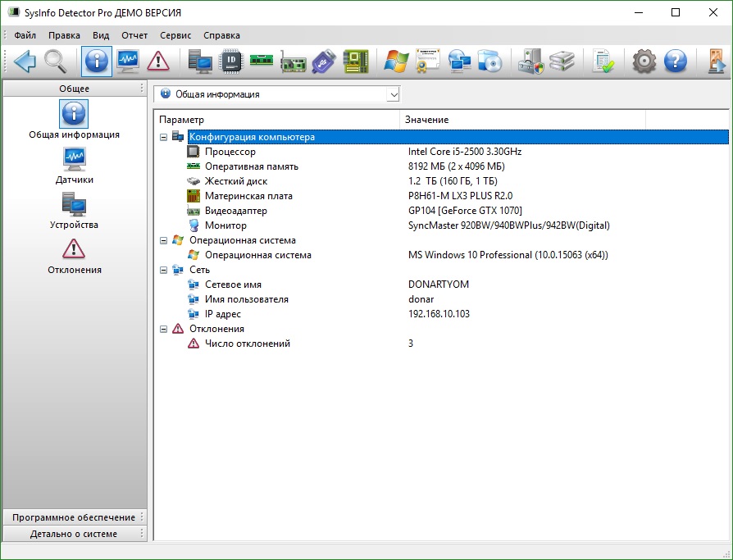Collapse the Конфигурация компьютера tree node
Image resolution: width=733 pixels, height=560 pixels.
click(164, 137)
